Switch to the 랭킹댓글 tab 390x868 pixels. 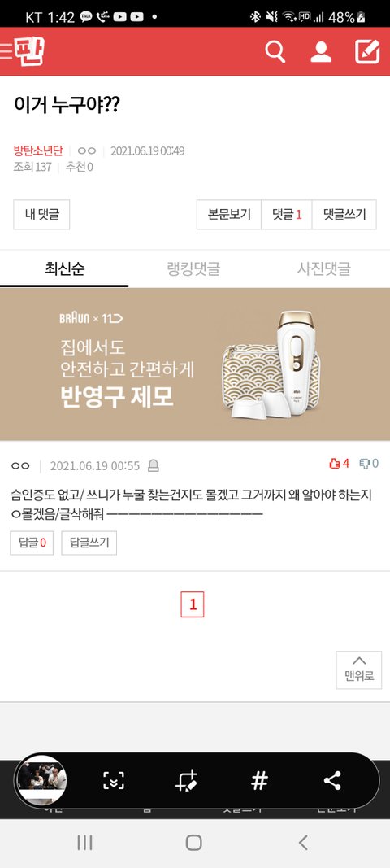[x=193, y=269]
